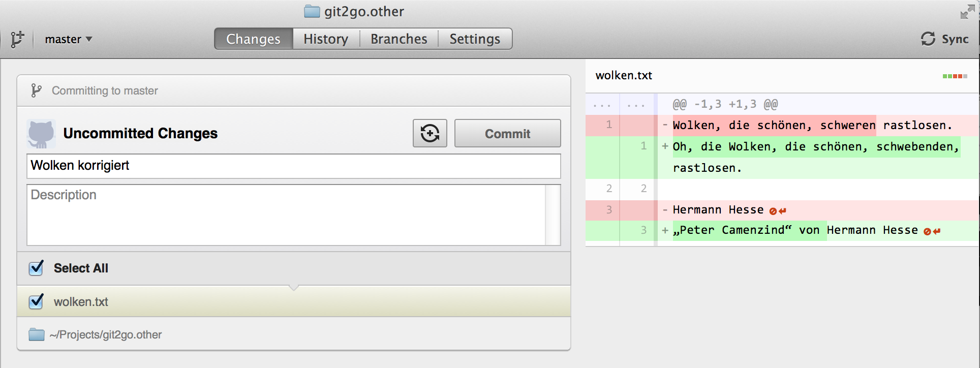The width and height of the screenshot is (980, 368).
Task: Click the git2go.other folder icon in title
Action: point(312,11)
